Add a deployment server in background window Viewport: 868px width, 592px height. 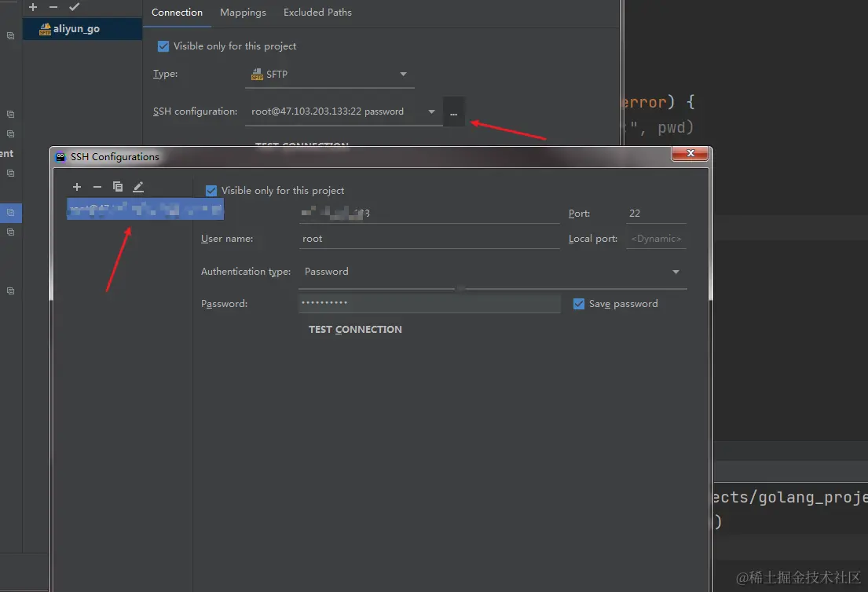(33, 7)
